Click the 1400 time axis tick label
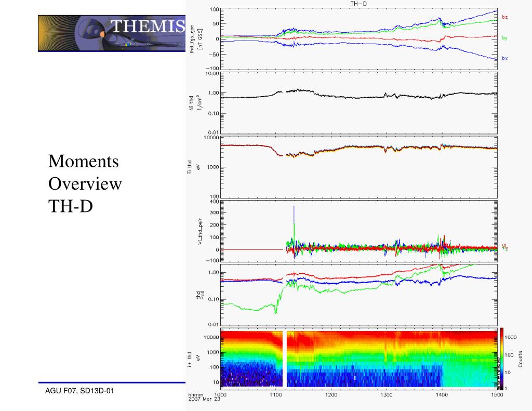This screenshot has height=411, width=532. [x=442, y=394]
